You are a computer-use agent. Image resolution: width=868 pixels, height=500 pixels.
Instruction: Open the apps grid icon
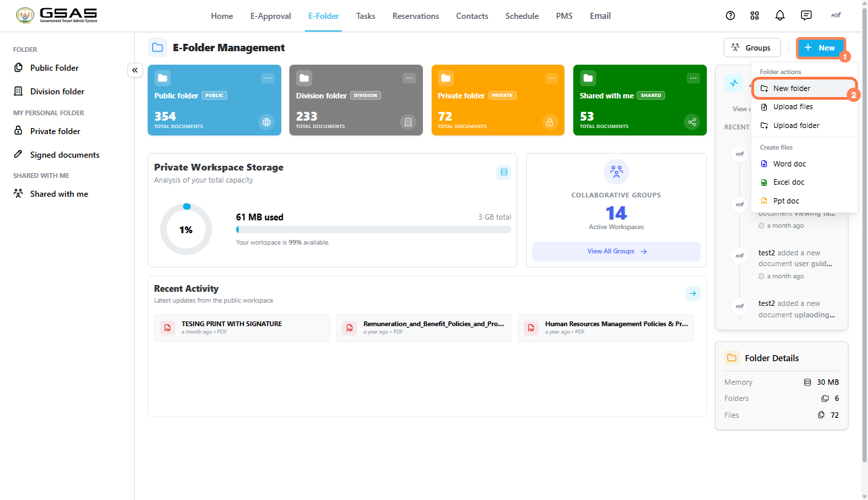pyautogui.click(x=755, y=15)
